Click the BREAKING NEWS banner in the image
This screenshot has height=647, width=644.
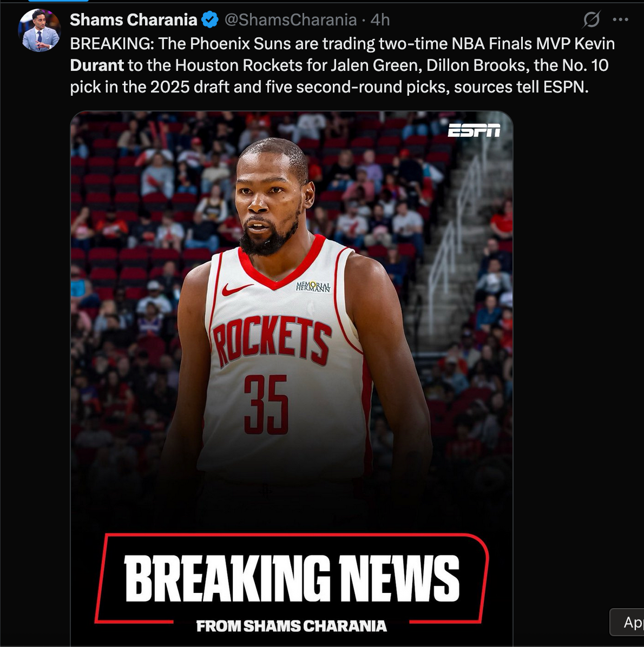click(x=292, y=578)
